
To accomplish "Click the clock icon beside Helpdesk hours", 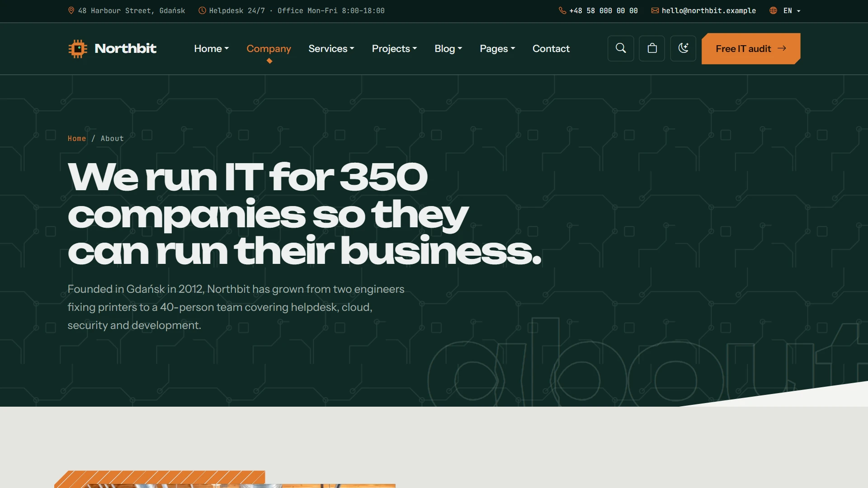I will coord(202,10).
